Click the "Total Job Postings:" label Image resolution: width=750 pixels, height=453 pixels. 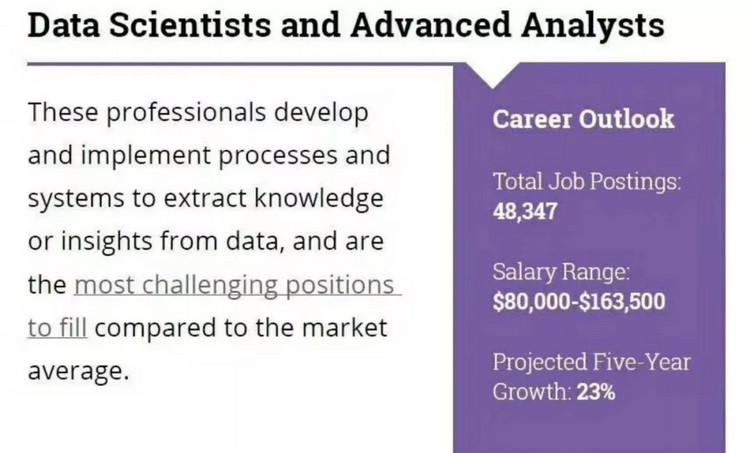click(587, 183)
